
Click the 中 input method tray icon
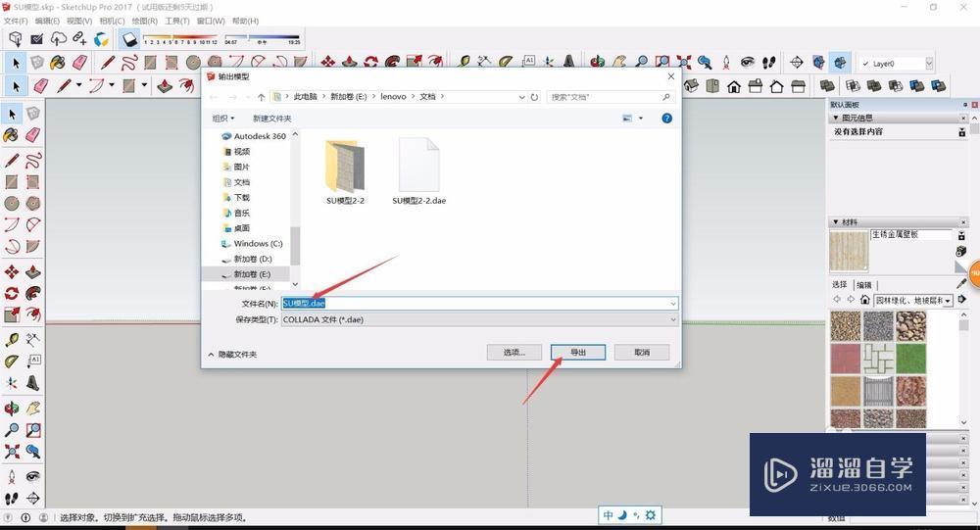tap(609, 515)
